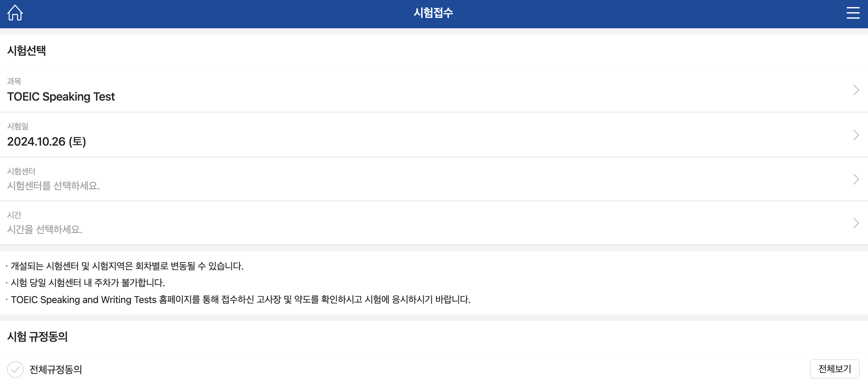Click the 시험접수 page title
868x385 pixels.
pyautogui.click(x=434, y=13)
